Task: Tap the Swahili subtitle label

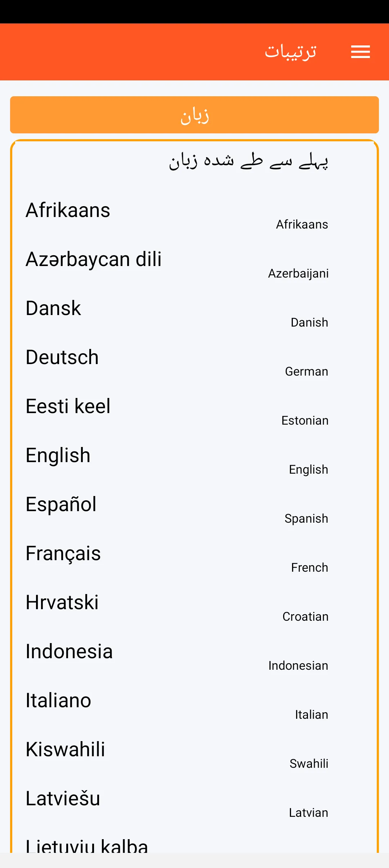Action: pos(309,764)
